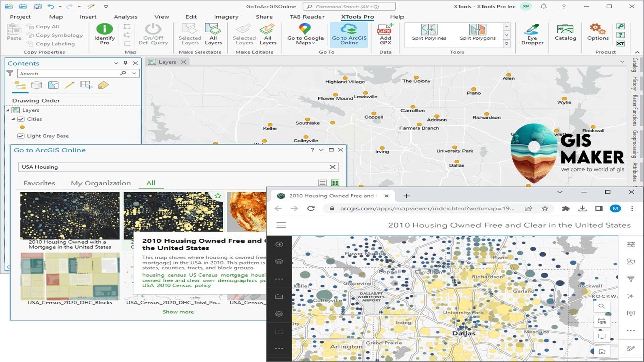Click the On/Off Def. Query button
The height and width of the screenshot is (362, 644).
(x=153, y=34)
